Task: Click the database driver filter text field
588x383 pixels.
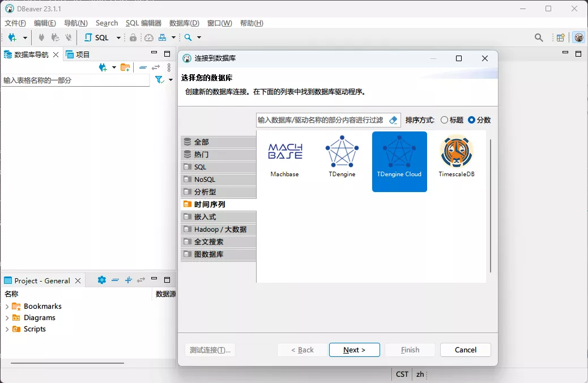Action: click(321, 120)
